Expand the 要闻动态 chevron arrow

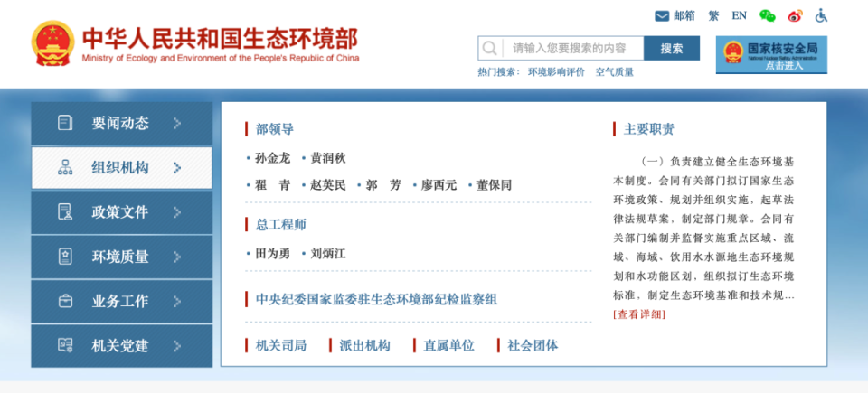point(177,123)
